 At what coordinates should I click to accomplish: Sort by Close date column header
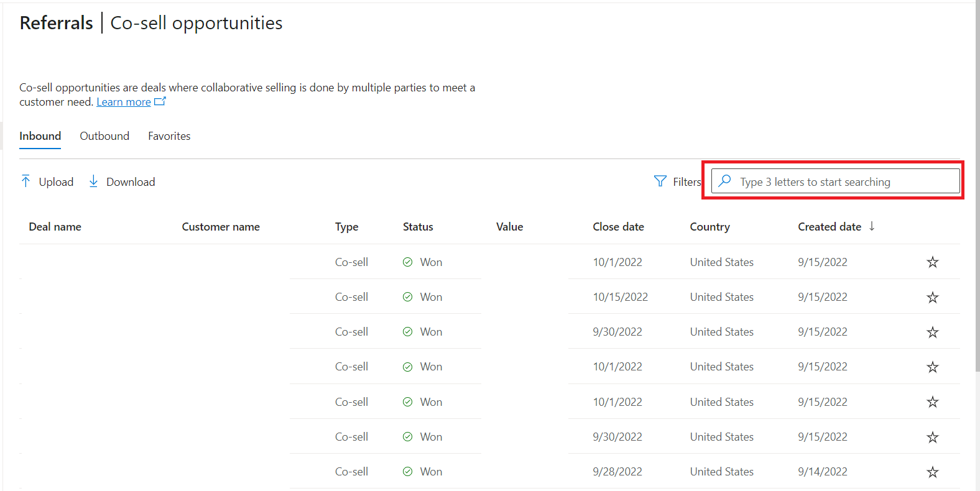(618, 227)
